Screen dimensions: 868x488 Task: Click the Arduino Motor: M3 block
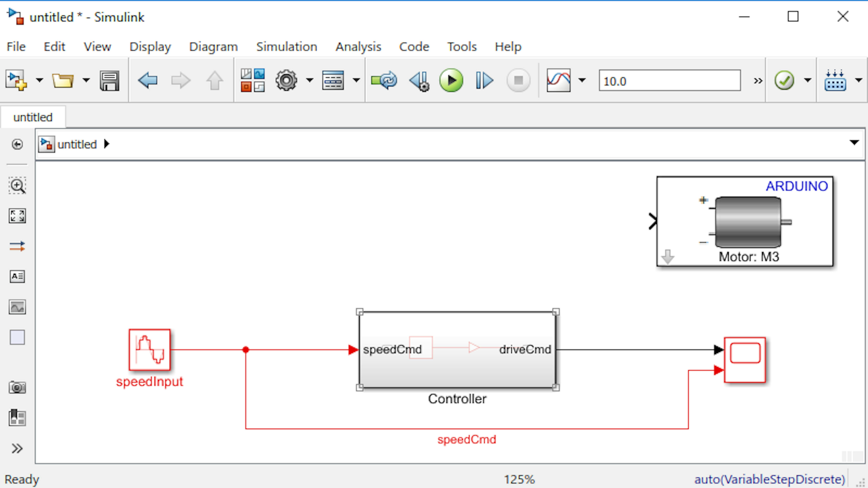click(745, 221)
